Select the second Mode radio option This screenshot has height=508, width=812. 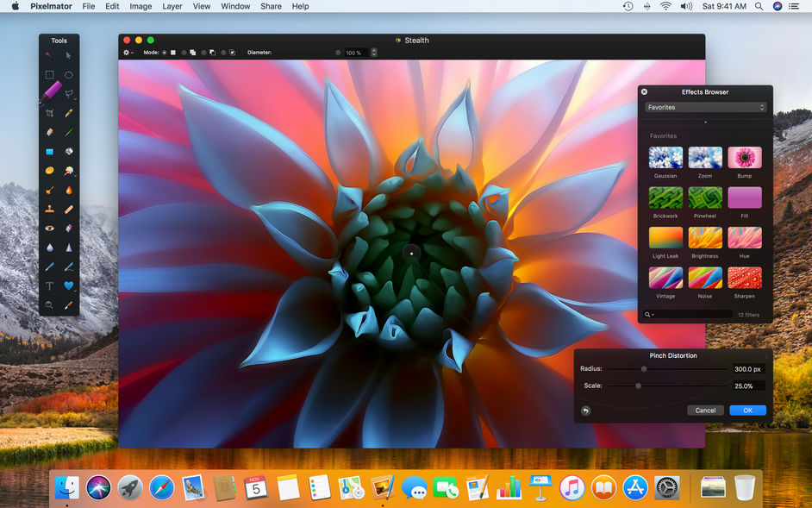pyautogui.click(x=184, y=53)
